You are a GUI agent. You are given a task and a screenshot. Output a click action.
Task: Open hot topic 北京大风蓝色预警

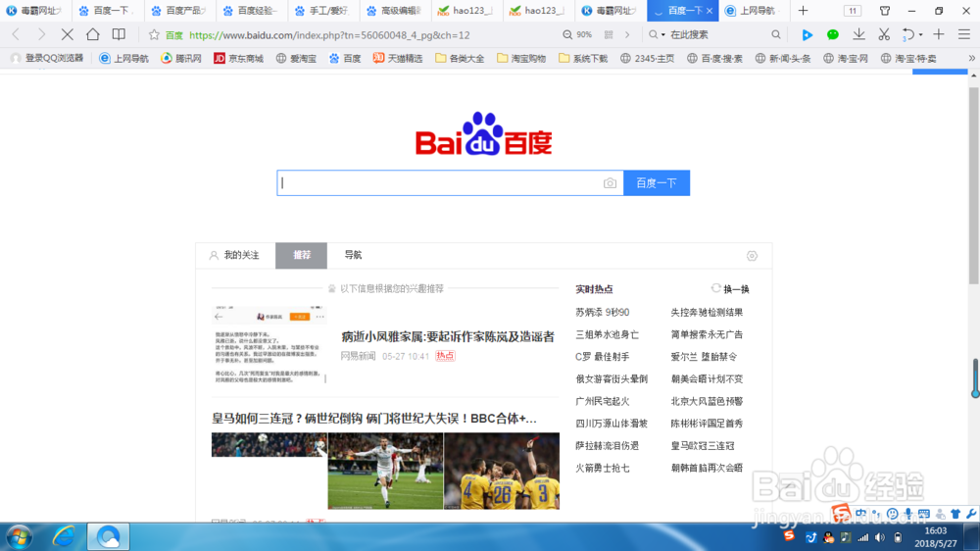pyautogui.click(x=707, y=401)
